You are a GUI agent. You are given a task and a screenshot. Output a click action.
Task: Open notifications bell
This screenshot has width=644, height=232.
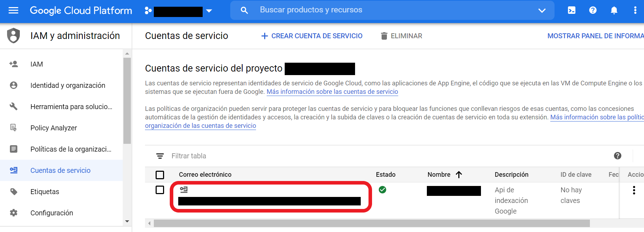coord(614,10)
